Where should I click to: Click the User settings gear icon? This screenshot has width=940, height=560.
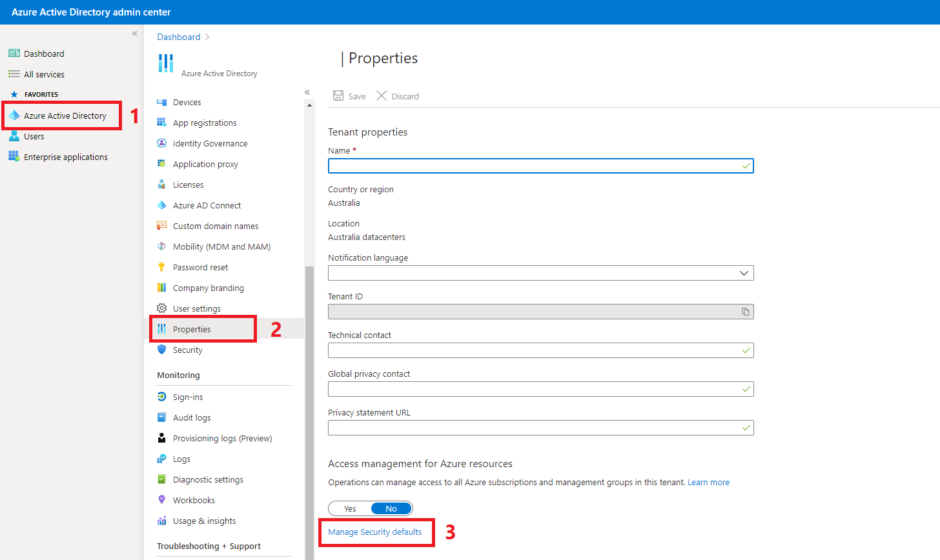tap(162, 308)
